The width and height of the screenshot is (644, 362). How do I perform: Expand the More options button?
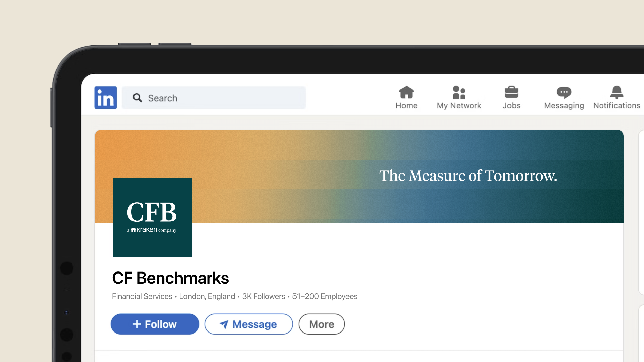pos(321,324)
